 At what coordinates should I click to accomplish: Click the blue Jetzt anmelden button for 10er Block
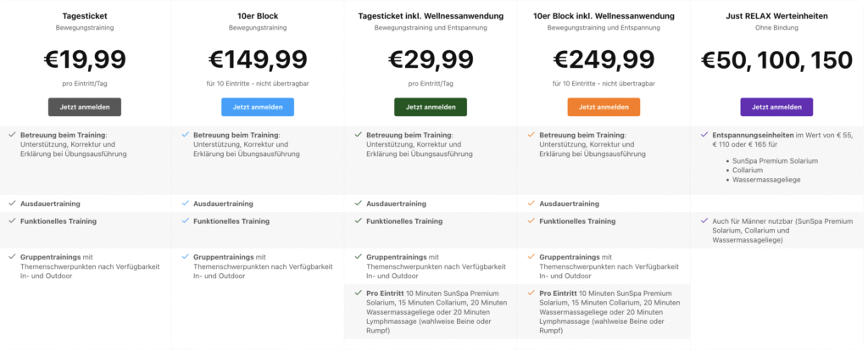tap(258, 107)
